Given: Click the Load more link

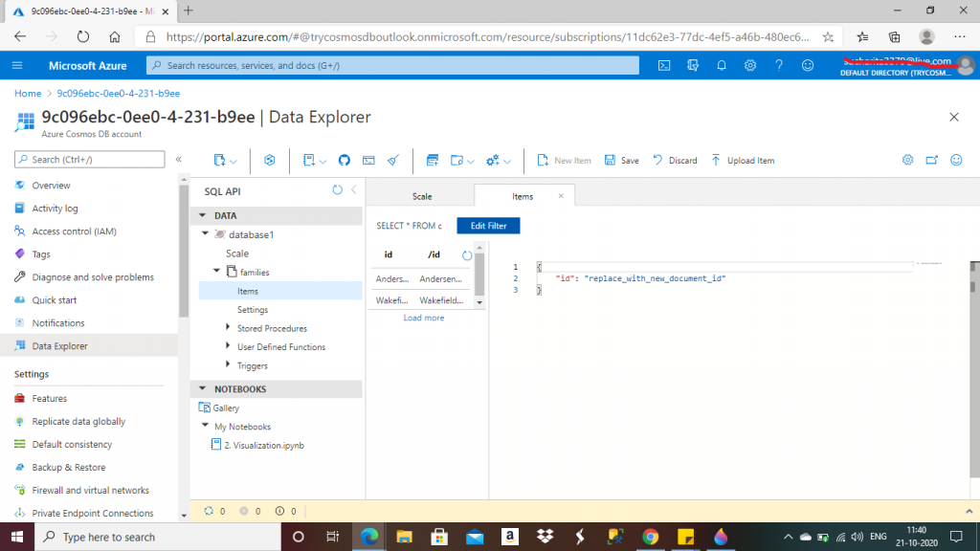Looking at the screenshot, I should (x=423, y=318).
